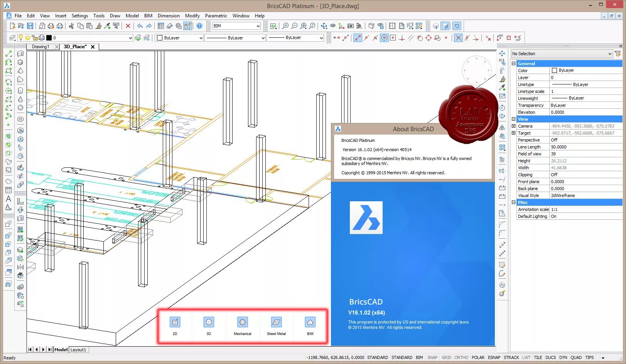Click the New drawing icon
This screenshot has height=364, width=626.
coord(12,26)
